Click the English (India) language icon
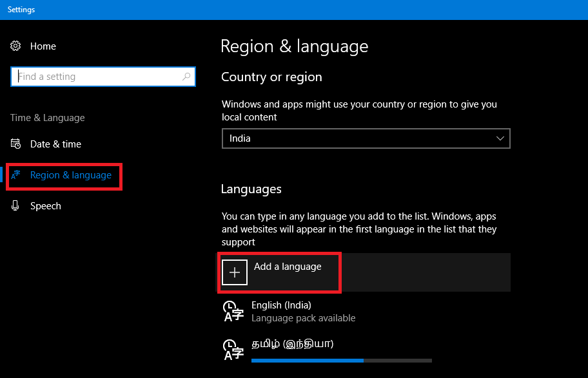This screenshot has height=378, width=588. coord(233,311)
